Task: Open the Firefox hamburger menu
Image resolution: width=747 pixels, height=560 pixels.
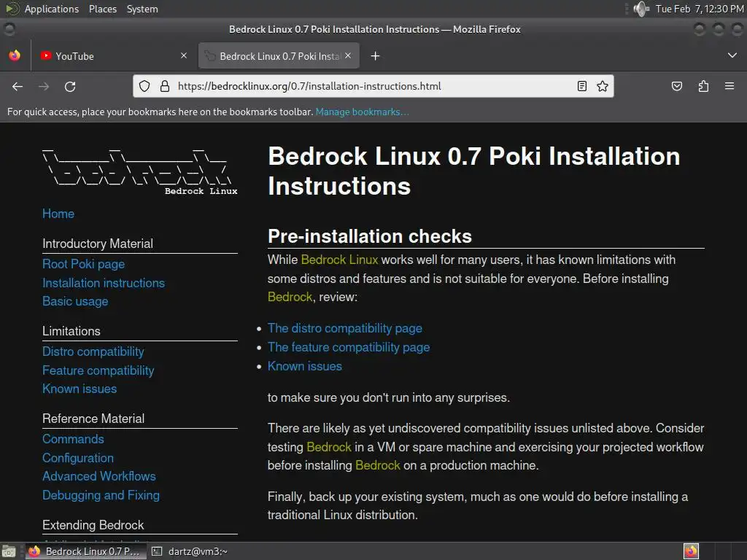Action: coord(729,86)
